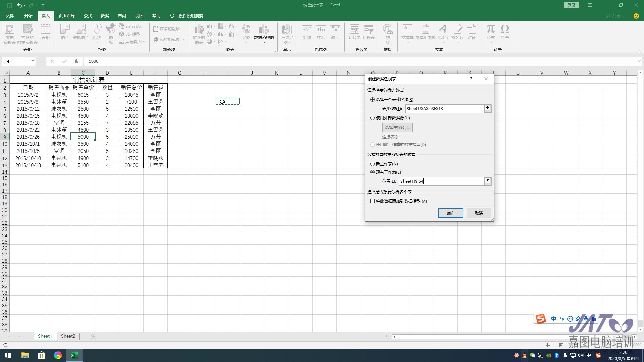Expand the formula bar chevron

639,61
